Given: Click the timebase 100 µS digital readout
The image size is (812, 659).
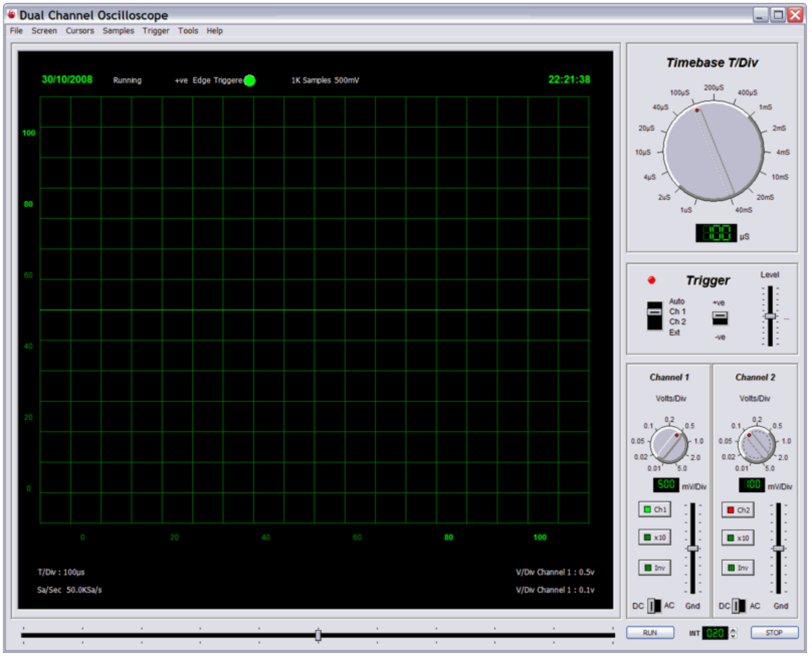Looking at the screenshot, I should [x=716, y=233].
